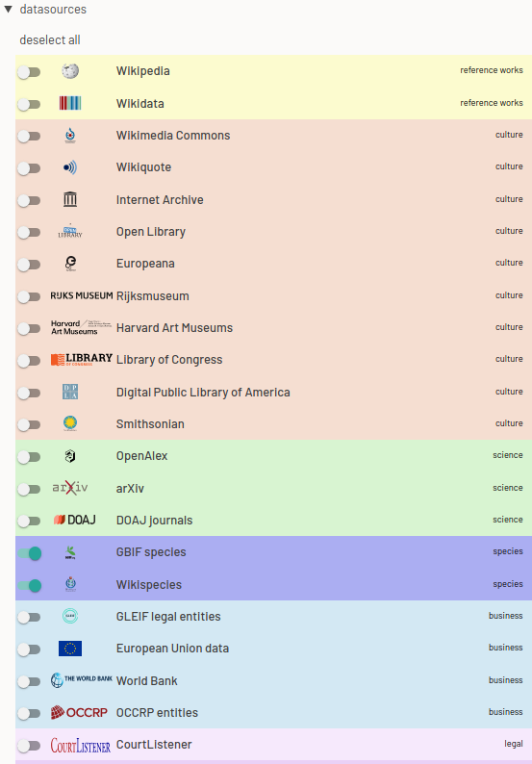
Task: Click the Internet Archive building icon
Action: click(x=70, y=199)
